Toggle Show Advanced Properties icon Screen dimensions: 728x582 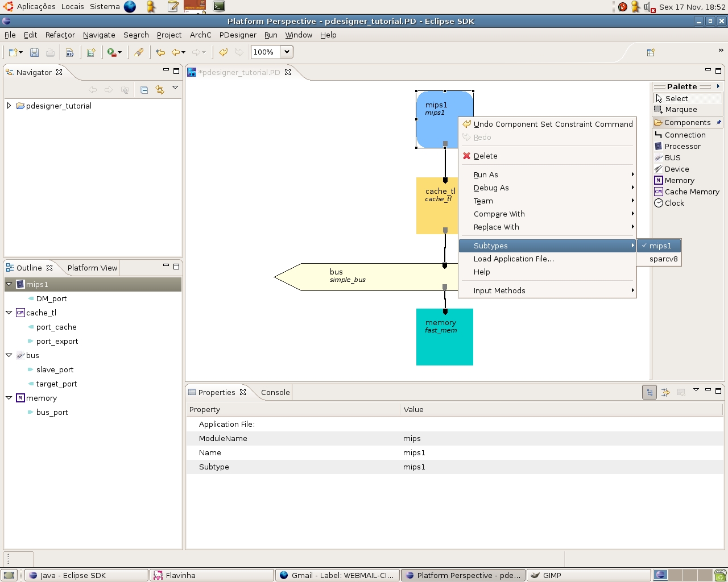[x=665, y=392]
